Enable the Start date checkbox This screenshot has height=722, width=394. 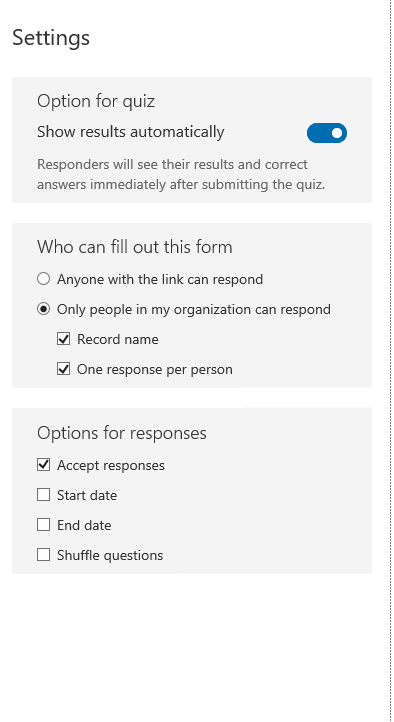43,495
